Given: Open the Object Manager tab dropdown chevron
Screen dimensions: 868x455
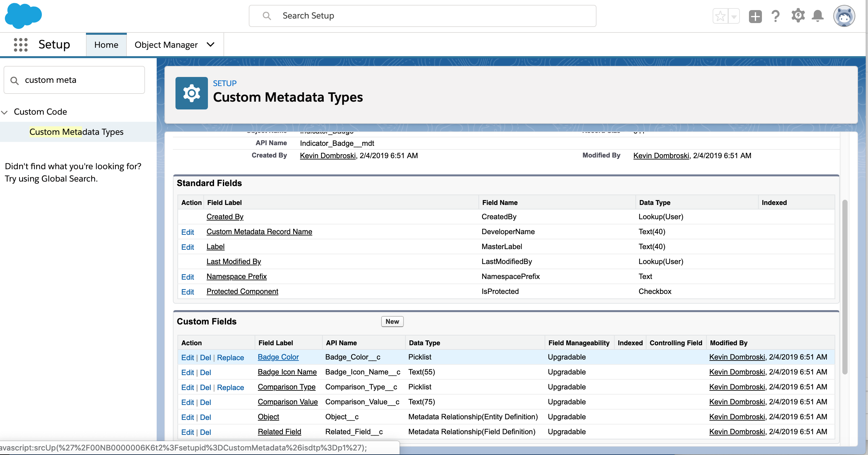Looking at the screenshot, I should coord(211,44).
